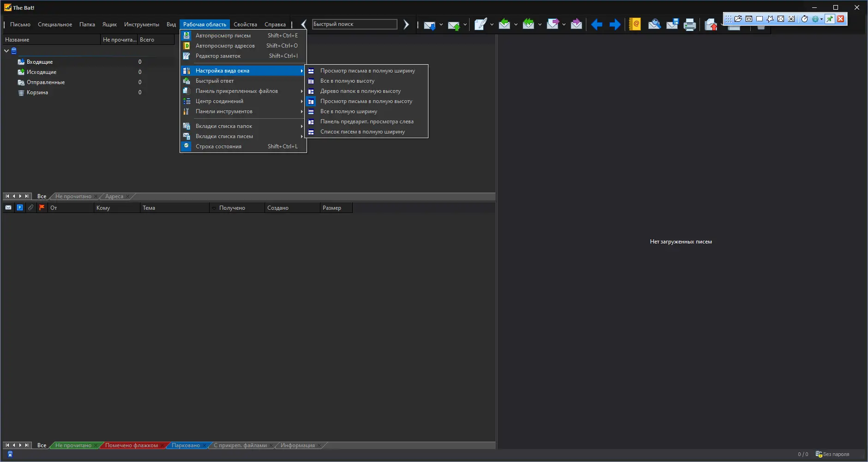This screenshot has height=462, width=868.
Task: Open dropdown arrow next to send queued mail
Action: click(465, 24)
